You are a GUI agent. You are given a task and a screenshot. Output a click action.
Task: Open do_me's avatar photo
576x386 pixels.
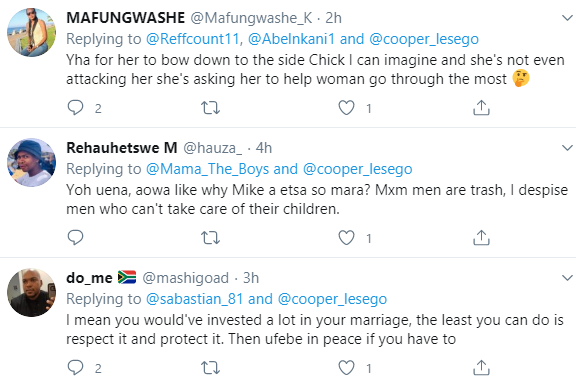[x=32, y=292]
